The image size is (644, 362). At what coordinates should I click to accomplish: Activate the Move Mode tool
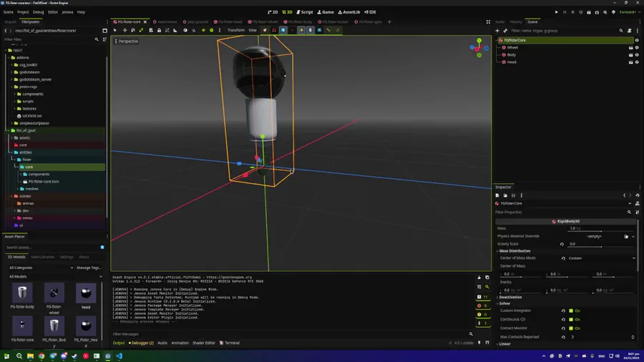pos(125,30)
